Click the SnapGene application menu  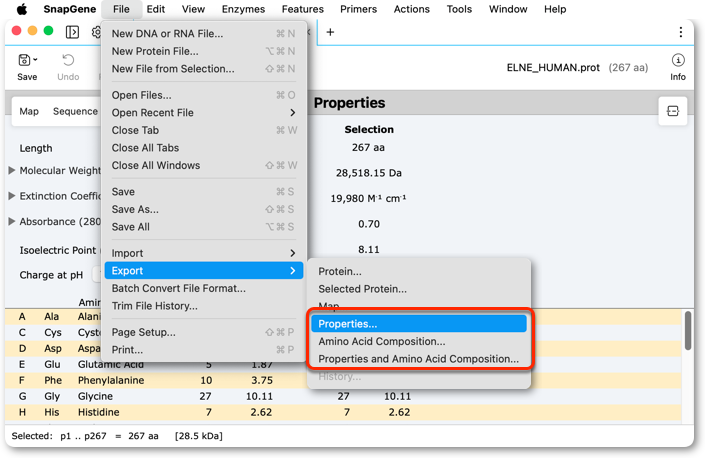click(70, 9)
